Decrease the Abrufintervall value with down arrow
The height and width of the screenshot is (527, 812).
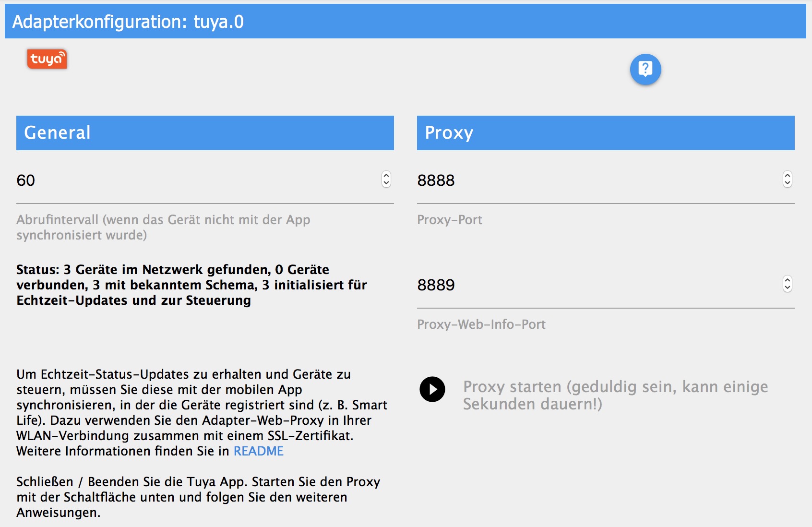click(386, 183)
